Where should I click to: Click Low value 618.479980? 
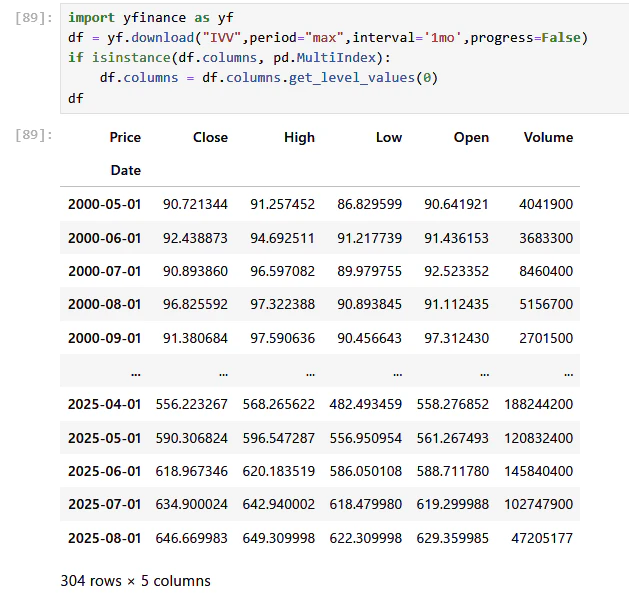[365, 504]
